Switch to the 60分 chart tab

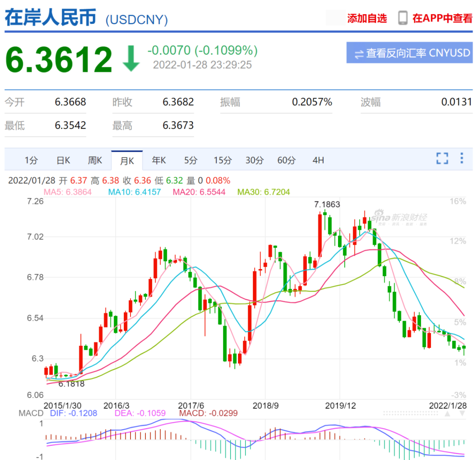tap(286, 160)
